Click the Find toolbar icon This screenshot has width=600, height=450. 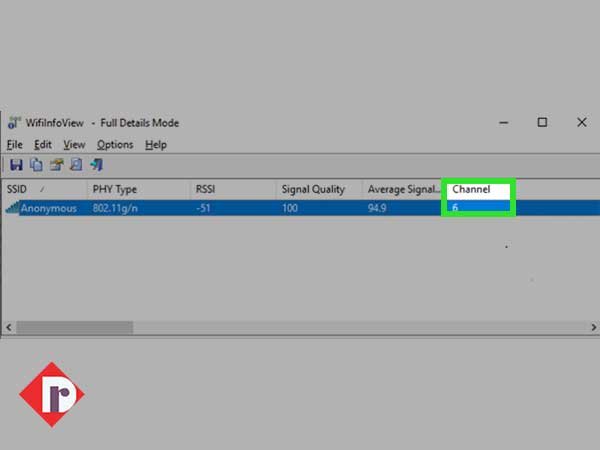[76, 165]
